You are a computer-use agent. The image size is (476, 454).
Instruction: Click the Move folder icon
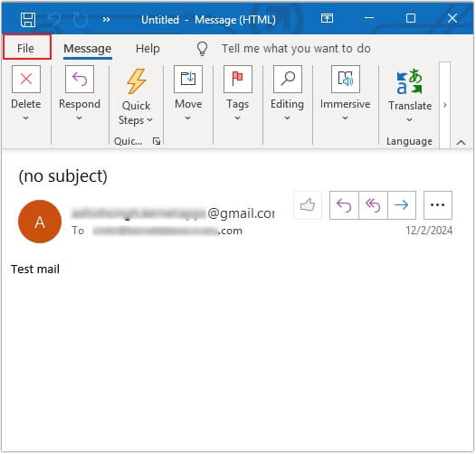pos(188,80)
